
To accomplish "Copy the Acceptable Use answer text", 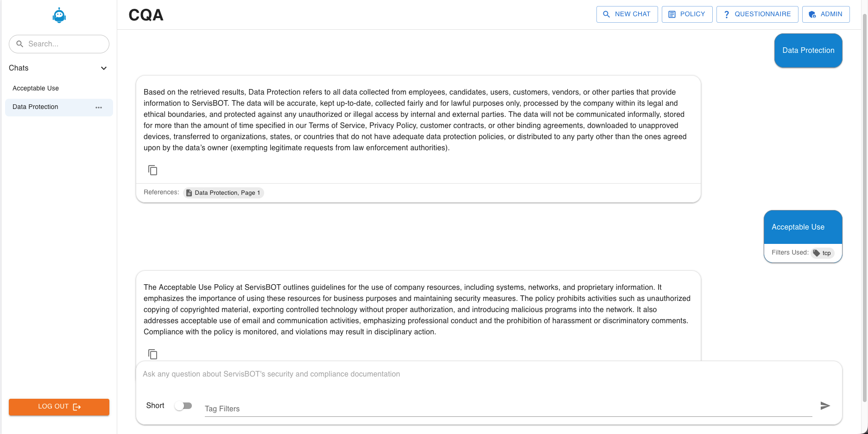I will click(153, 354).
